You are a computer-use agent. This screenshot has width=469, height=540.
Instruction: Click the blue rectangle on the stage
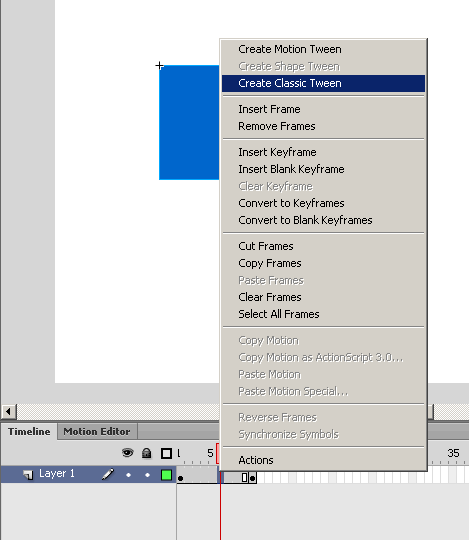189,122
